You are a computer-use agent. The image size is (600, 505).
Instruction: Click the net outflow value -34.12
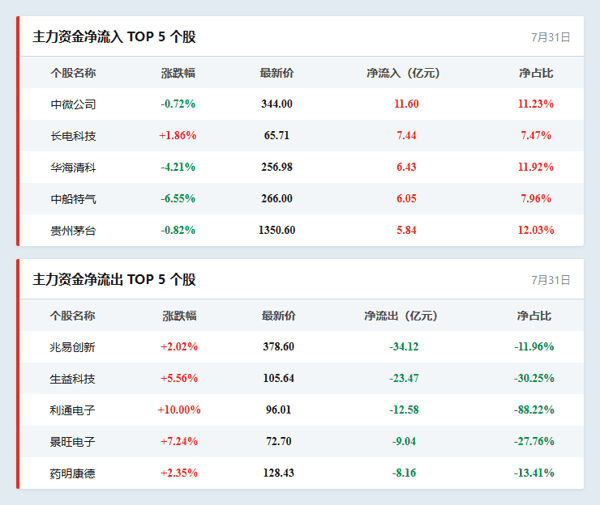(404, 347)
